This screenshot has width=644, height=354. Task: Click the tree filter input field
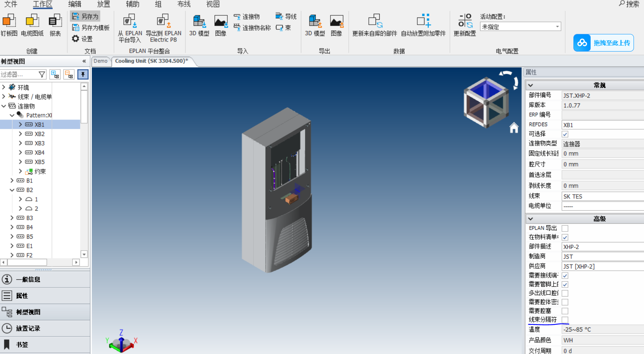(x=19, y=75)
